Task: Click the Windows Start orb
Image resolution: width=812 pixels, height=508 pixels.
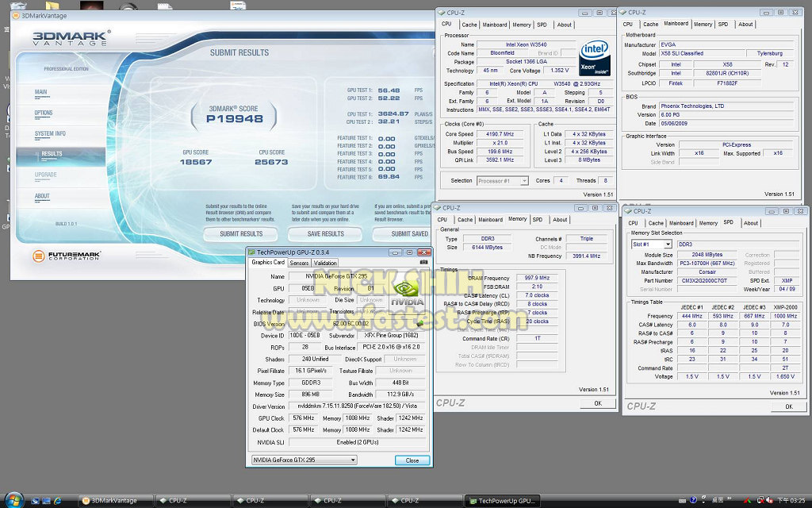Action: (x=14, y=499)
